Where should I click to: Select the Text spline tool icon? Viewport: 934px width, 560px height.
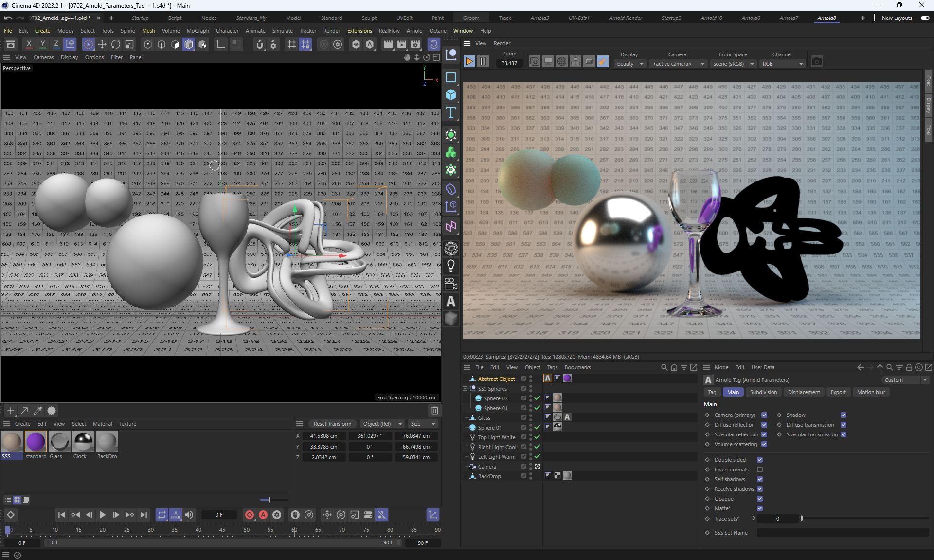[451, 112]
